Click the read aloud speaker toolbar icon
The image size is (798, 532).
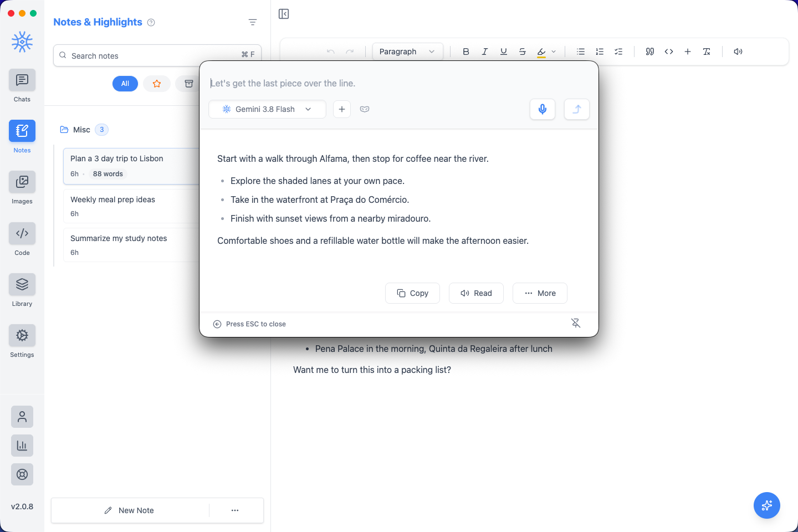[738, 52]
